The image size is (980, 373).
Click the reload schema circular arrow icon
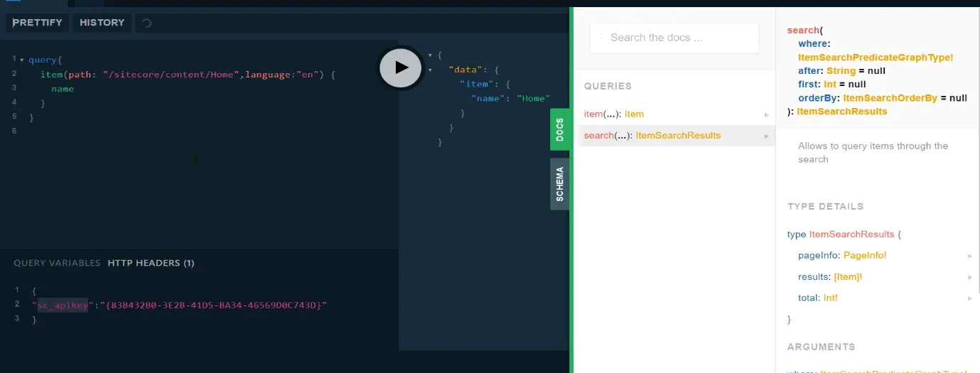pos(147,23)
